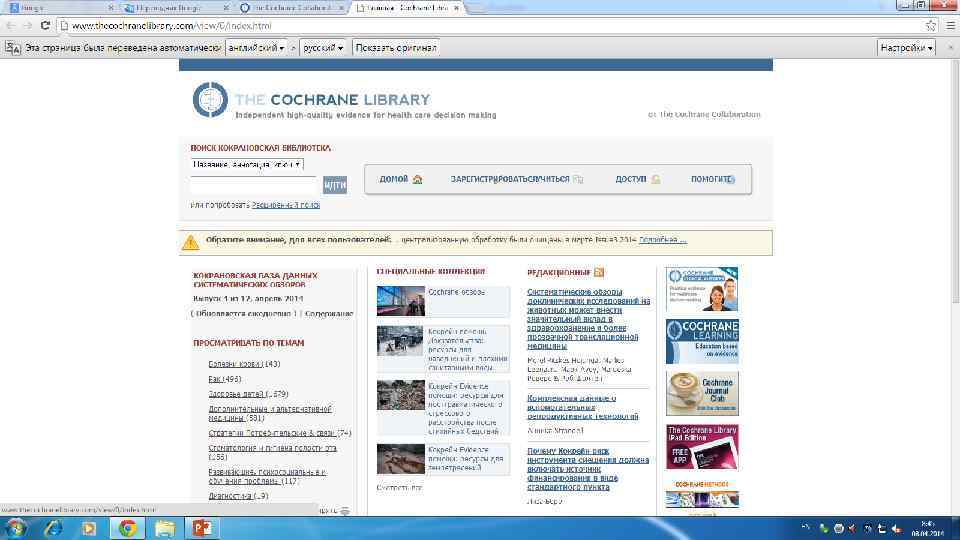Click the Cochrane Library logo
The height and width of the screenshot is (540, 960).
point(312,100)
